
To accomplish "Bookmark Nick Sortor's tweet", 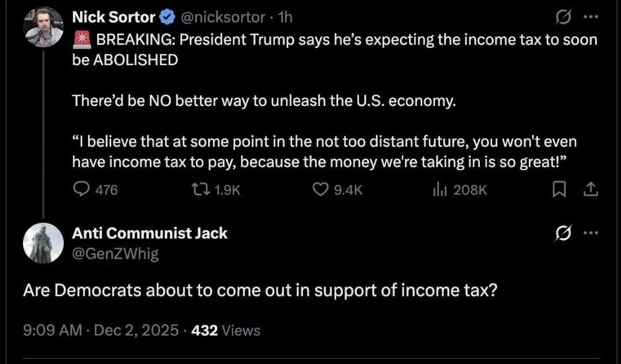I will pyautogui.click(x=559, y=189).
